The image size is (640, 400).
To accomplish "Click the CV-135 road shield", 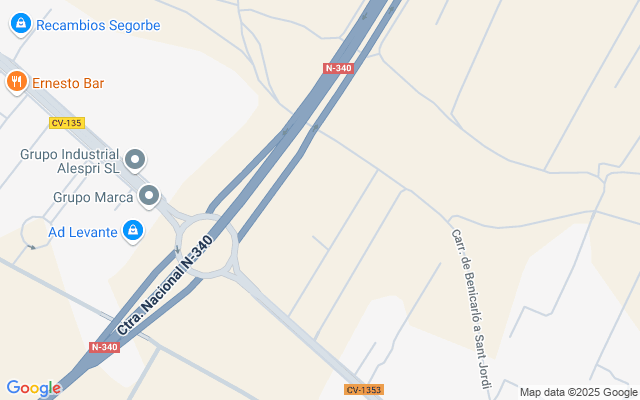I will 67,123.
